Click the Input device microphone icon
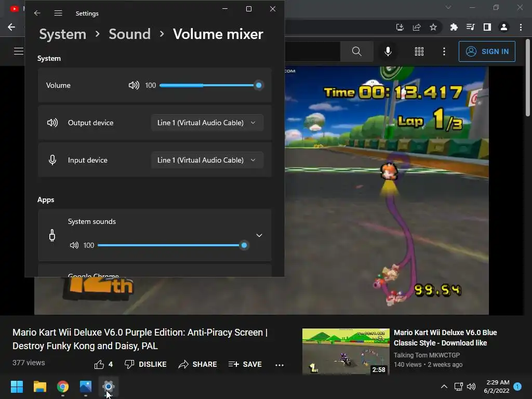532x399 pixels. [x=52, y=160]
